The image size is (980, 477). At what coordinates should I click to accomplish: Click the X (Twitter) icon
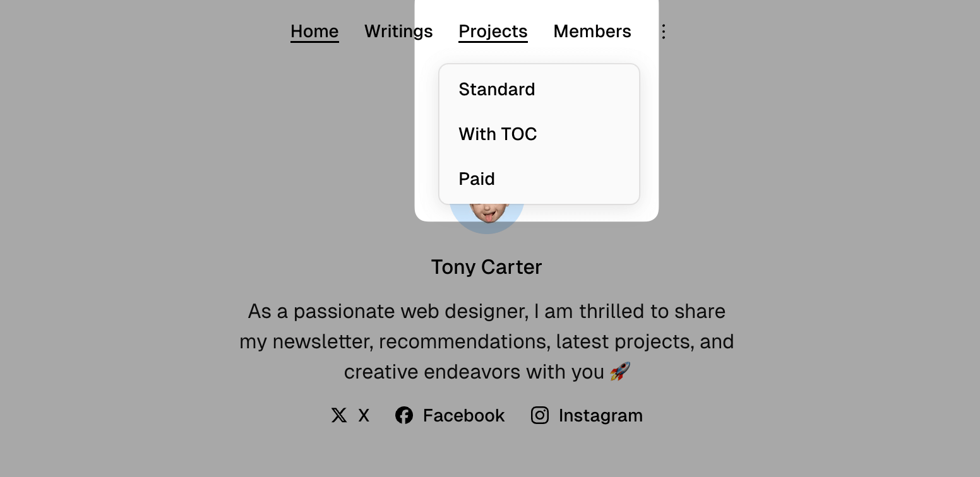[x=339, y=415]
